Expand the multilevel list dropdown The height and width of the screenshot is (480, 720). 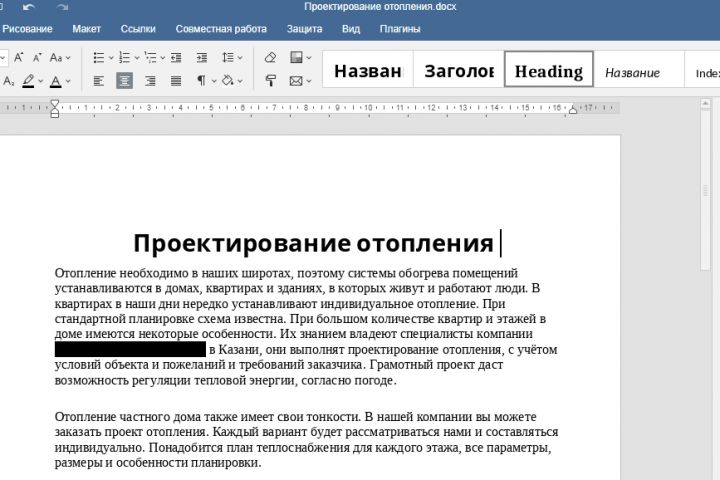click(163, 58)
